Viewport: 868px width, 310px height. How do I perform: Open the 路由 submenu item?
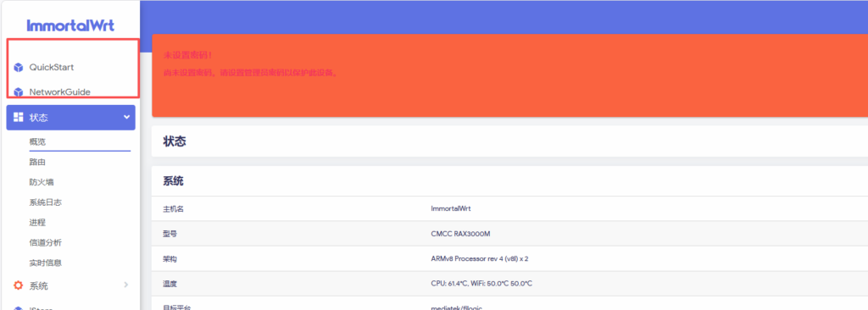tap(37, 162)
